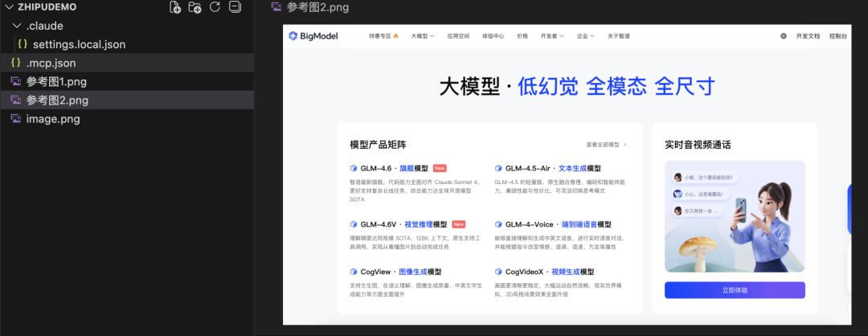The width and height of the screenshot is (868, 336).
Task: Click the 参考图2.png editor tab
Action: pos(310,7)
